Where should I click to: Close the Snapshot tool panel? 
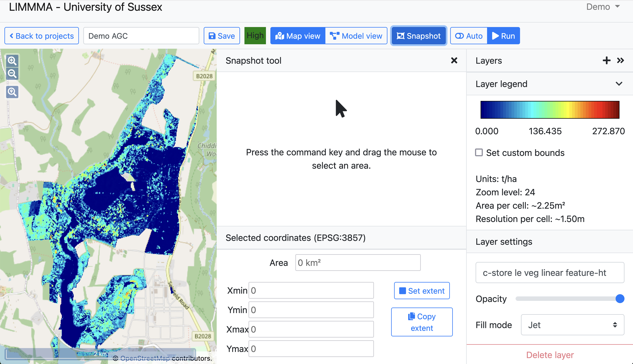pyautogui.click(x=454, y=61)
